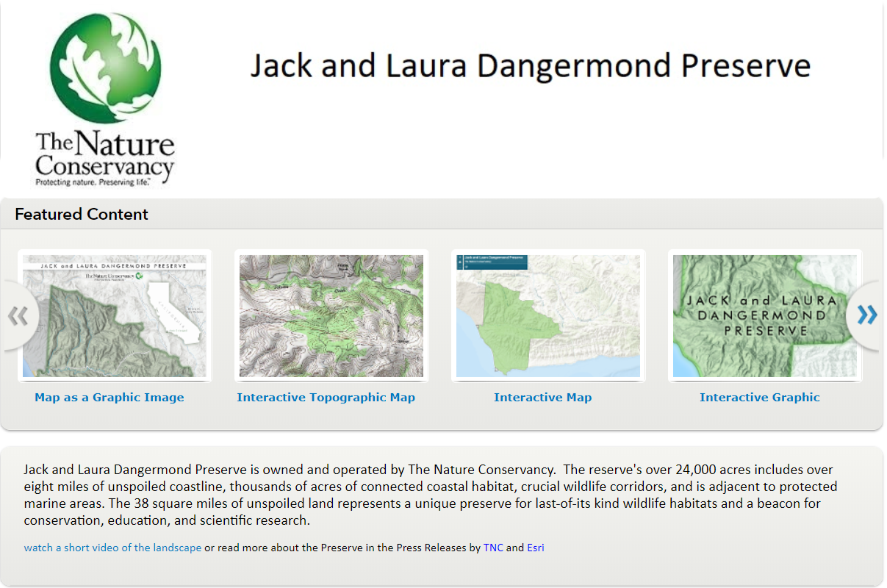The height and width of the screenshot is (588, 887).
Task: Follow the 'Interactive Topographic Map' text link
Action: point(326,398)
